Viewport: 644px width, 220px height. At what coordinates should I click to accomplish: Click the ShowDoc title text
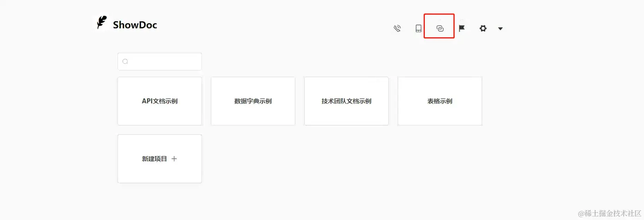[x=135, y=25]
